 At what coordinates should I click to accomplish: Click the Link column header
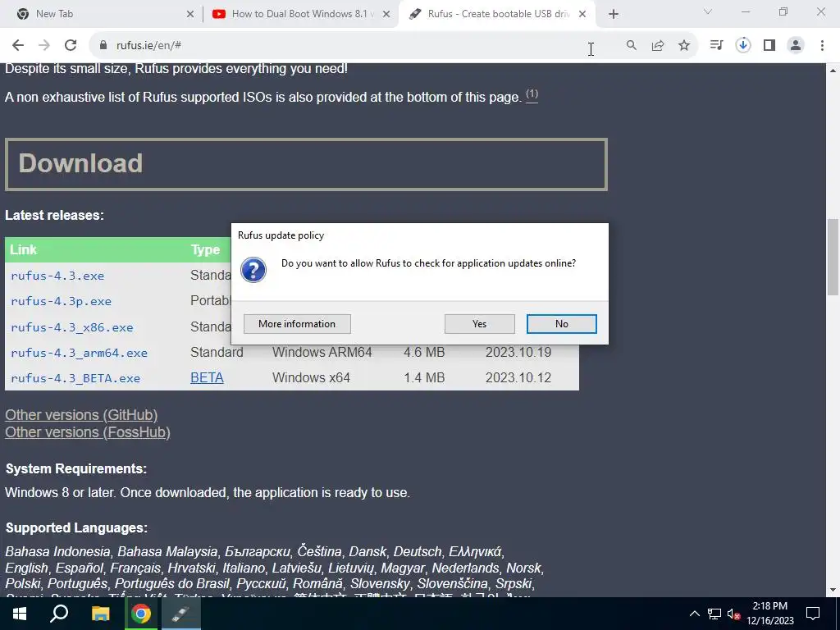23,249
